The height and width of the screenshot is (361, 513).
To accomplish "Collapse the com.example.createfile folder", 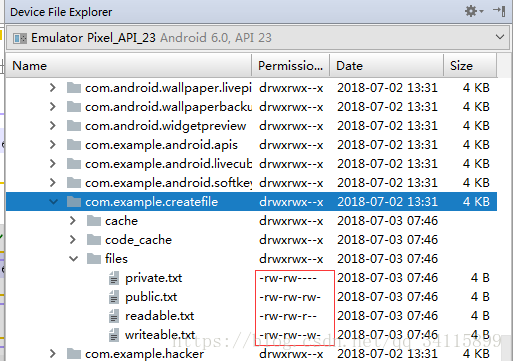I will [x=53, y=202].
